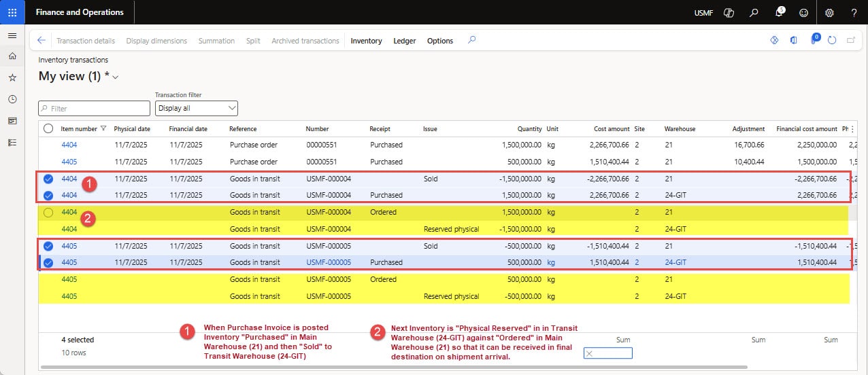868x375 pixels.
Task: Click Reserved physical in USMF-000004 row
Action: point(451,229)
